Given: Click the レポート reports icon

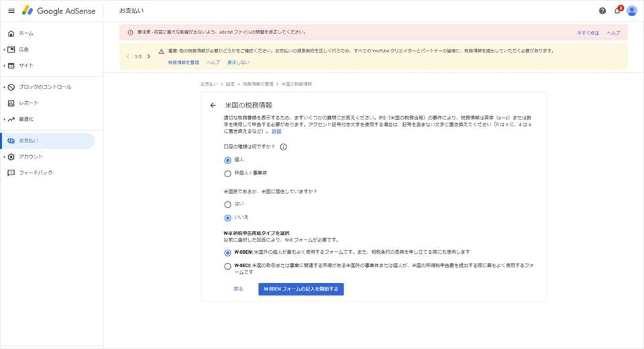Looking at the screenshot, I should (11, 103).
